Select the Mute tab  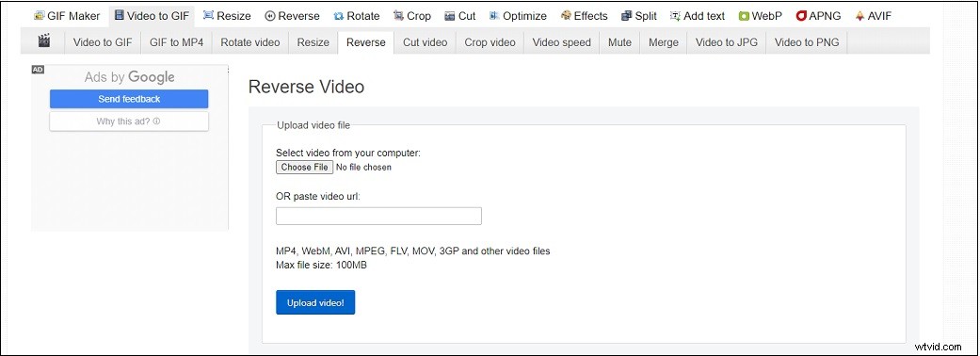tap(619, 42)
